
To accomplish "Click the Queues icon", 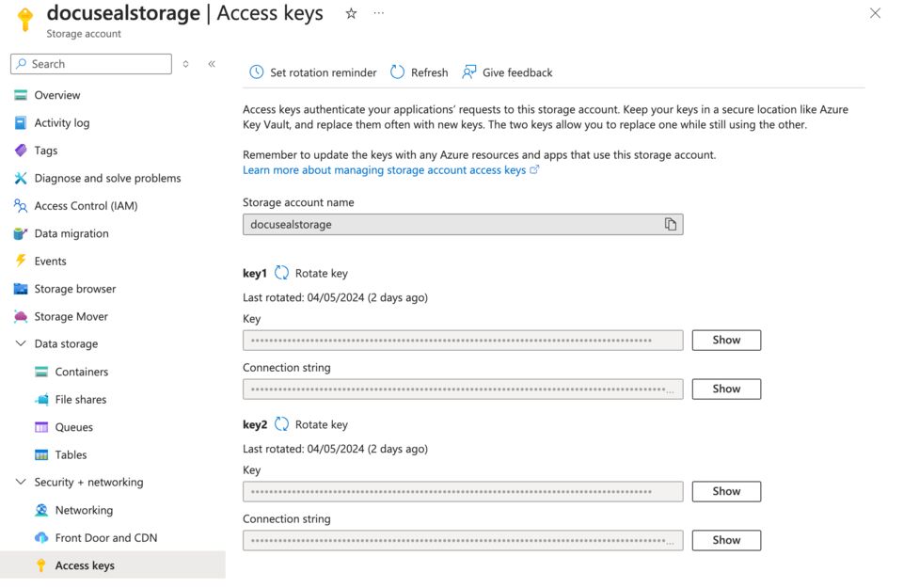I will tap(40, 427).
